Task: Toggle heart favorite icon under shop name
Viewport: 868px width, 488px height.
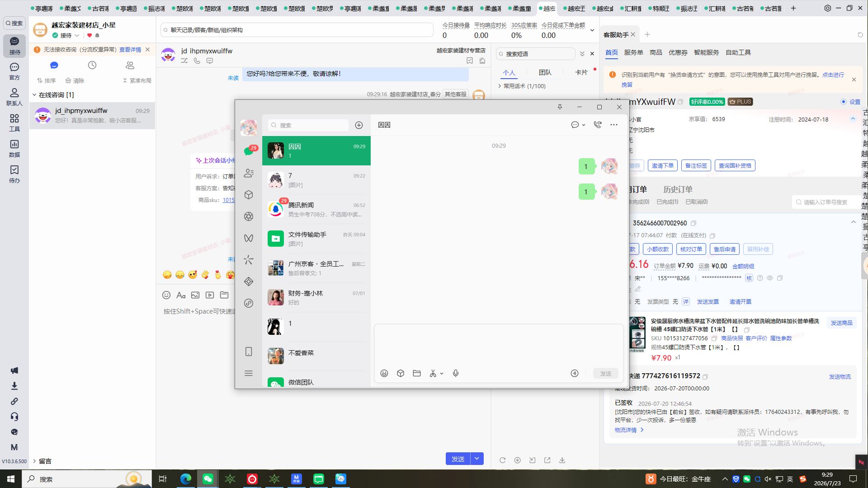Action: tap(90, 35)
